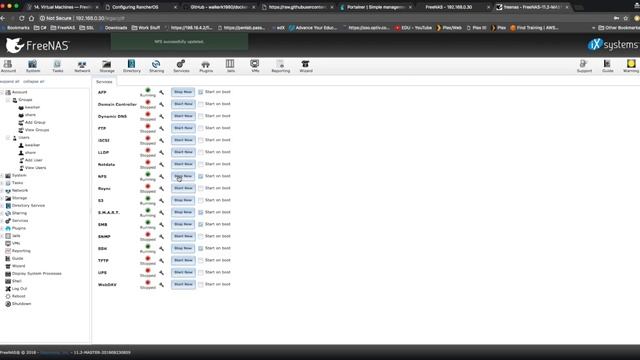Expand the Tasks tree node
The height and width of the screenshot is (360, 640).
click(2, 183)
